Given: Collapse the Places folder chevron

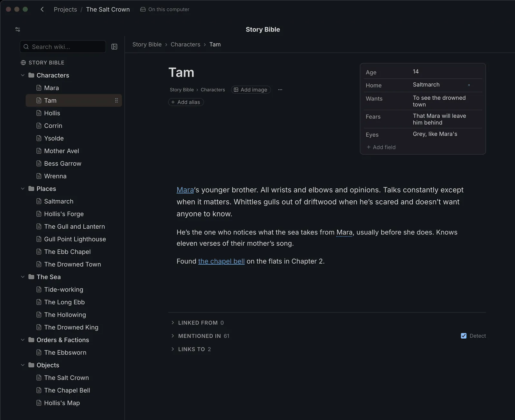Looking at the screenshot, I should (x=23, y=189).
